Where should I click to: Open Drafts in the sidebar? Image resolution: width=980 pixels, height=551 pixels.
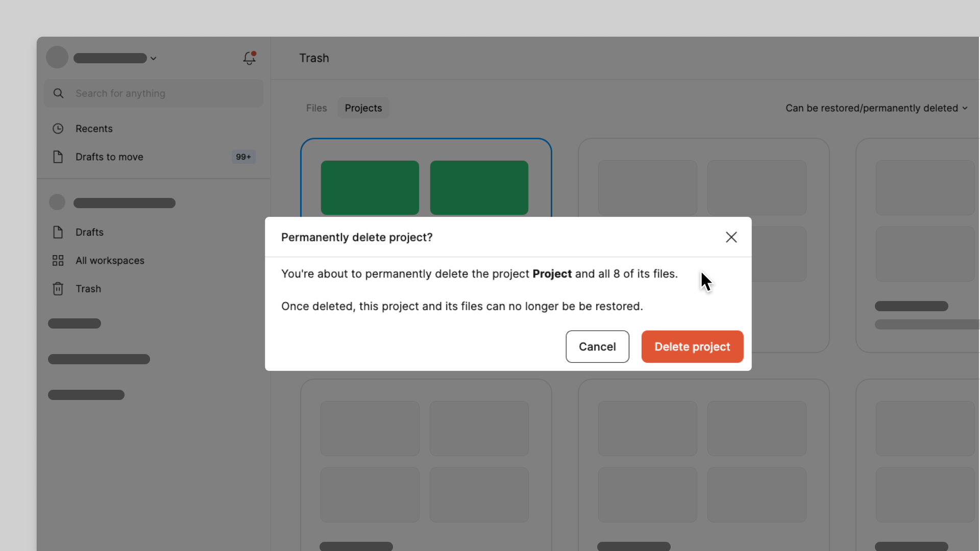tap(154, 232)
